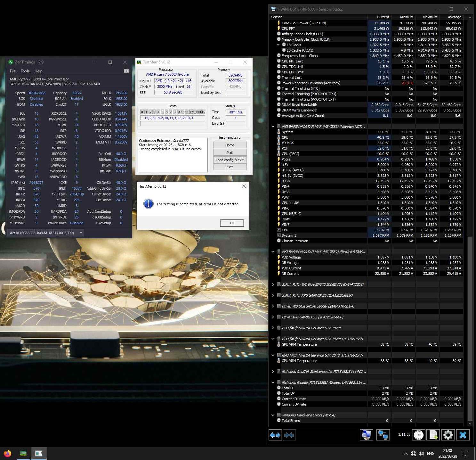Open the HWiNFO sensor monitor-magnifier icon

pos(367,435)
